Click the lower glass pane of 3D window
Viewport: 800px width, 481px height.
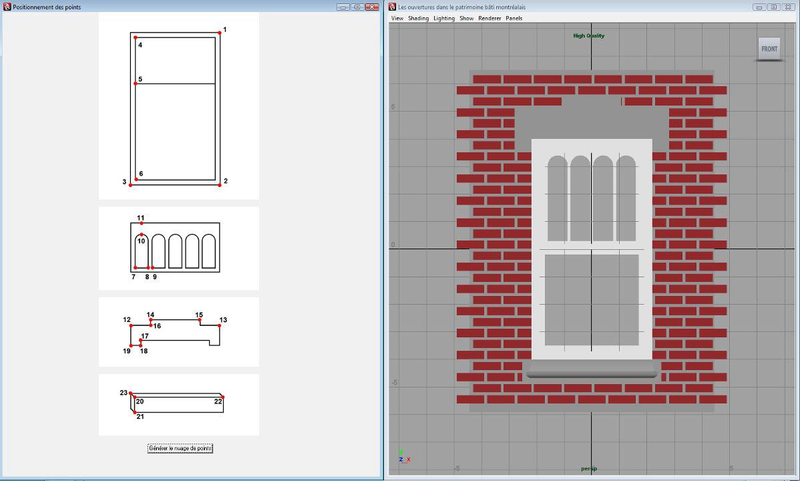tap(592, 300)
